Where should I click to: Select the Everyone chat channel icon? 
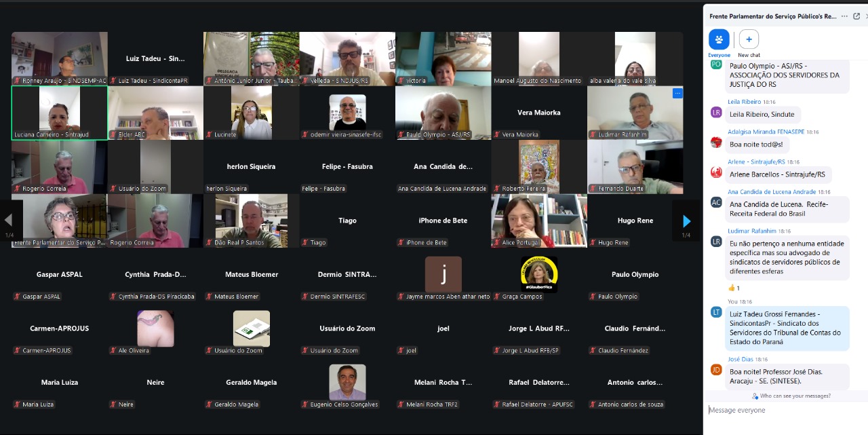[x=719, y=39]
